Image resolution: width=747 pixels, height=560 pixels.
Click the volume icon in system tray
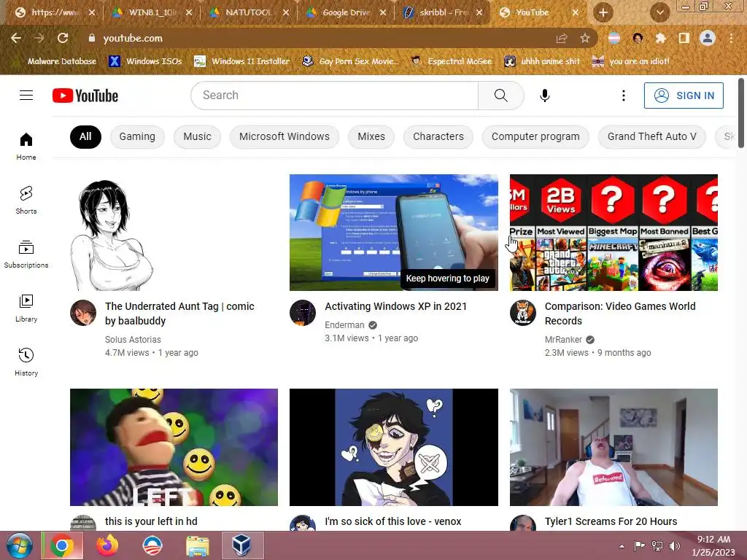675,545
